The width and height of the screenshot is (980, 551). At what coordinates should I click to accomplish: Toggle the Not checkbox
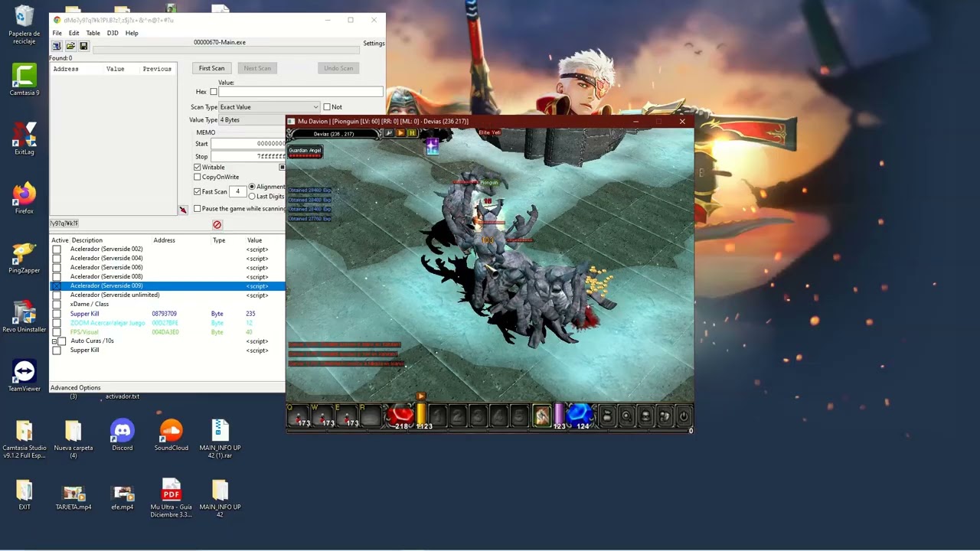pos(327,107)
